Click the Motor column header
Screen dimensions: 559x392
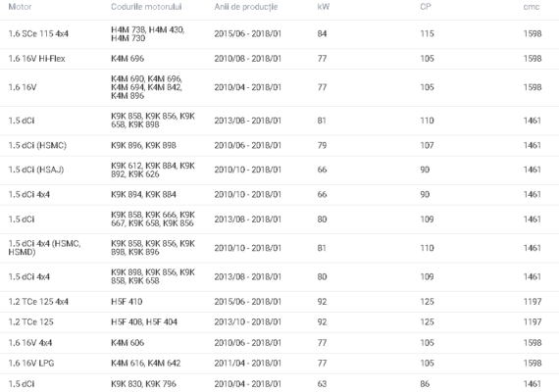click(x=20, y=7)
